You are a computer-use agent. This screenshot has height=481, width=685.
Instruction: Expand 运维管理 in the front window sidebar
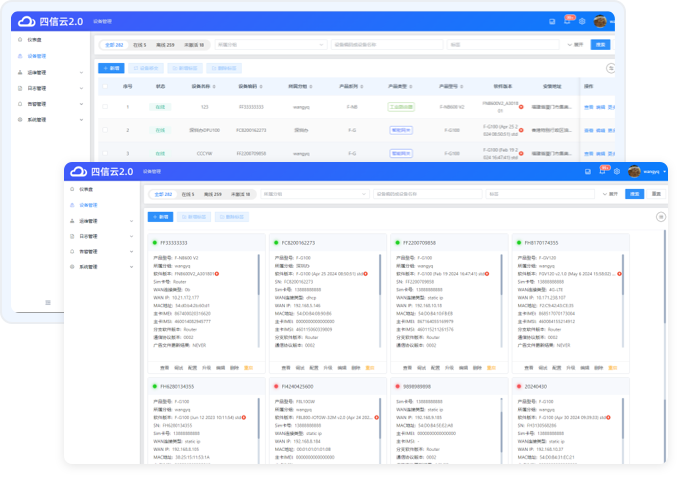(x=131, y=221)
